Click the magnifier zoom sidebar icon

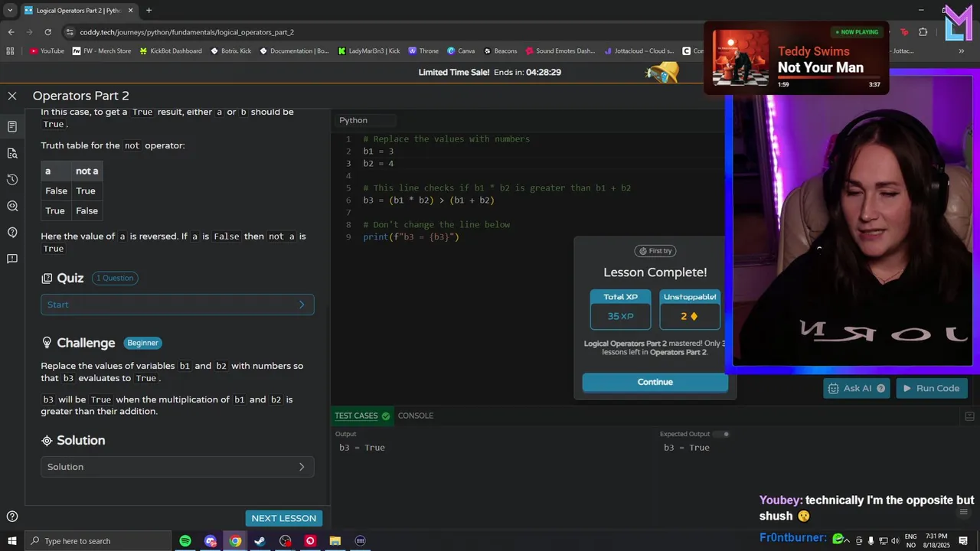click(x=12, y=206)
